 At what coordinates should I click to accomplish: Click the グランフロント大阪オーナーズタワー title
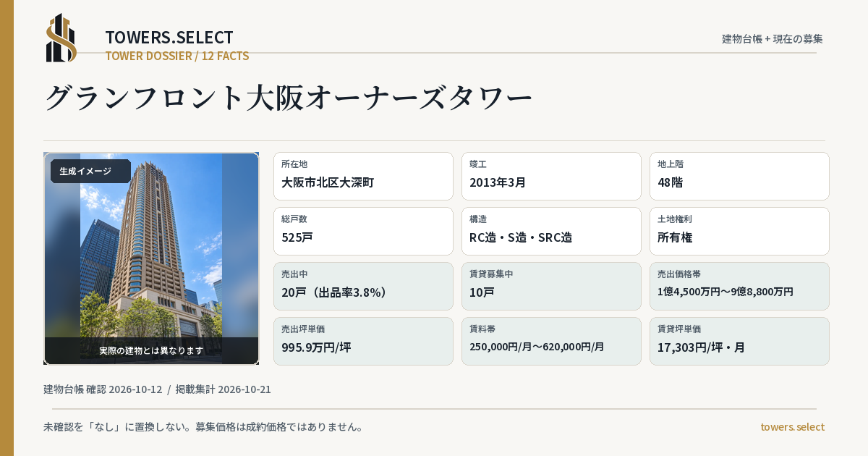coord(289,98)
